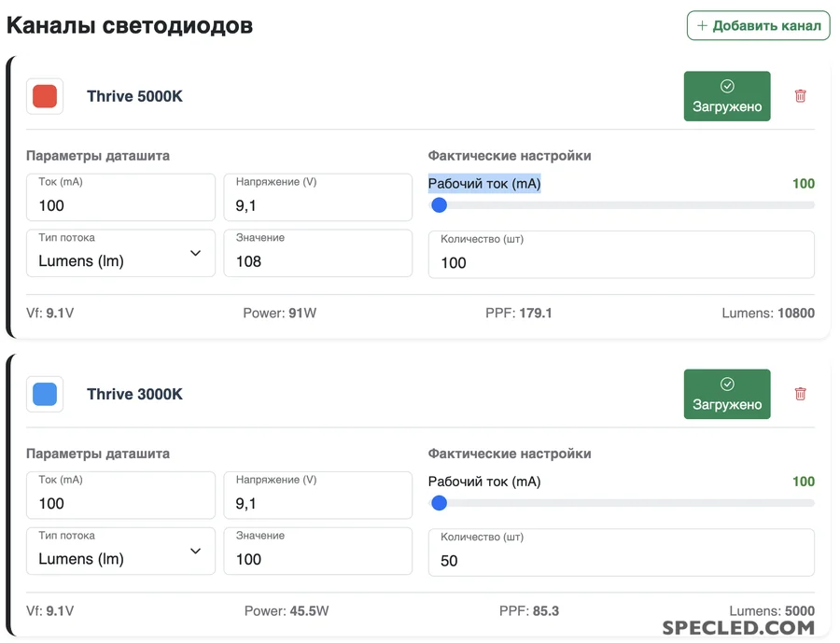Focus the voltage (V) field in Thrive 5000K
Screen dimensions: 840x643
coord(317,197)
